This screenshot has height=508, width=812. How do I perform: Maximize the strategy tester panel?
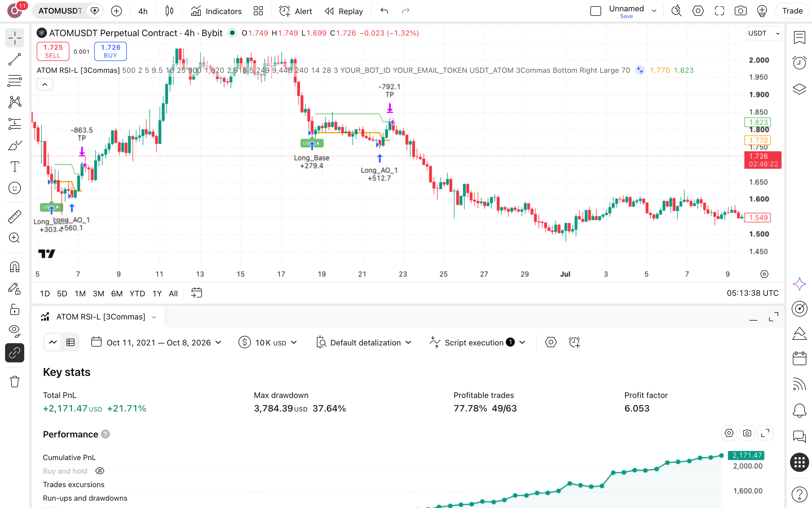773,317
